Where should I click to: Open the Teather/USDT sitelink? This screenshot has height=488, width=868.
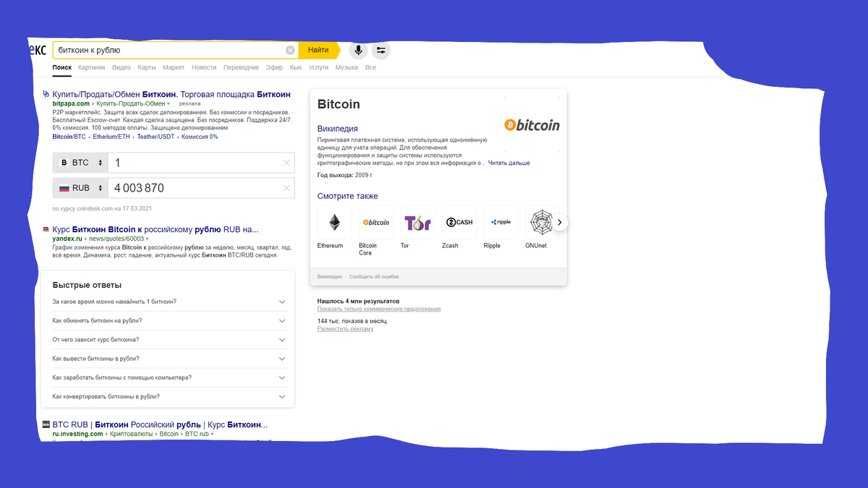point(156,136)
